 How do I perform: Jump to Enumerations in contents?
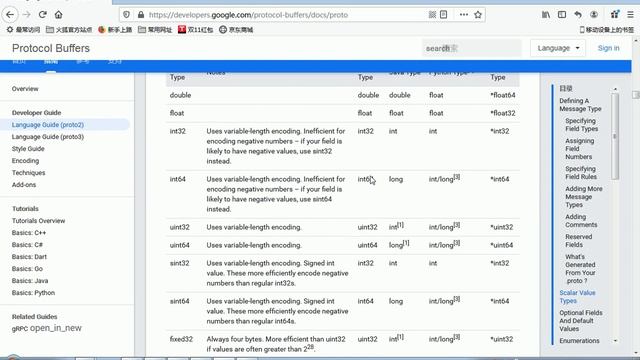(579, 340)
